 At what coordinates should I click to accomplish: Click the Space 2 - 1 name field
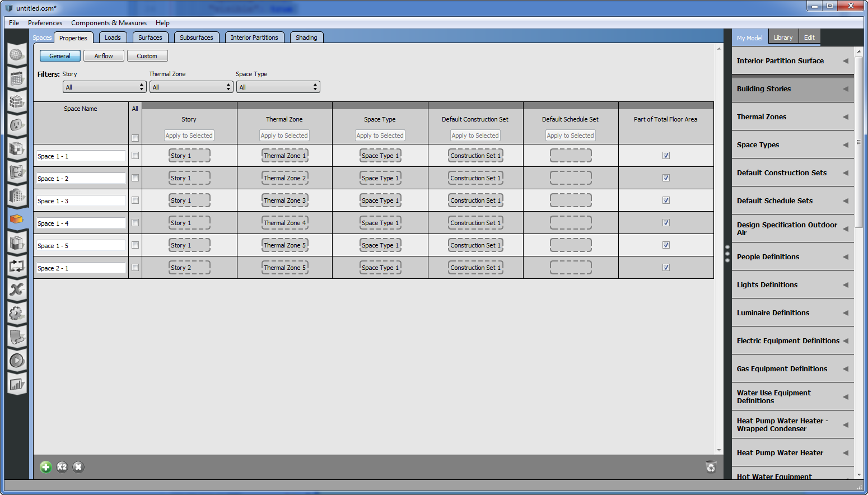pyautogui.click(x=81, y=268)
